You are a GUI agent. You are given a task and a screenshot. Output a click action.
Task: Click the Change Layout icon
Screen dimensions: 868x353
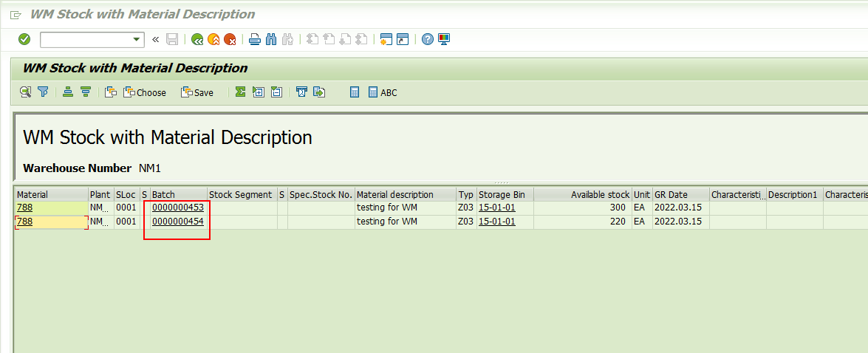111,92
